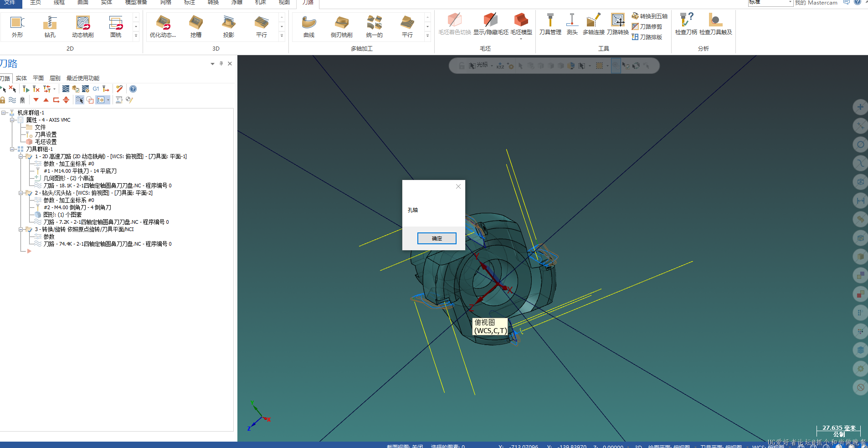Switch to the 线框 ribbon tab
This screenshot has height=448, width=868.
pyautogui.click(x=59, y=3)
